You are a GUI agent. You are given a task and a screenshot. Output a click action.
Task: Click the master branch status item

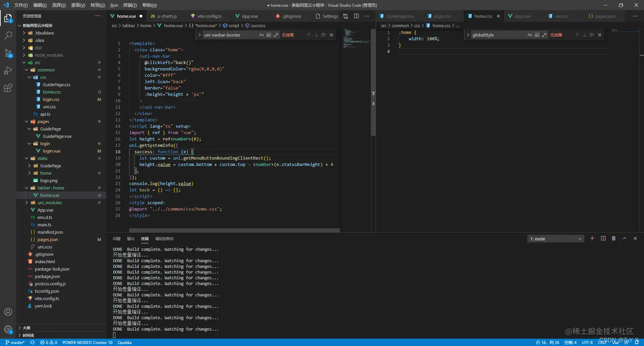pyautogui.click(x=15, y=343)
